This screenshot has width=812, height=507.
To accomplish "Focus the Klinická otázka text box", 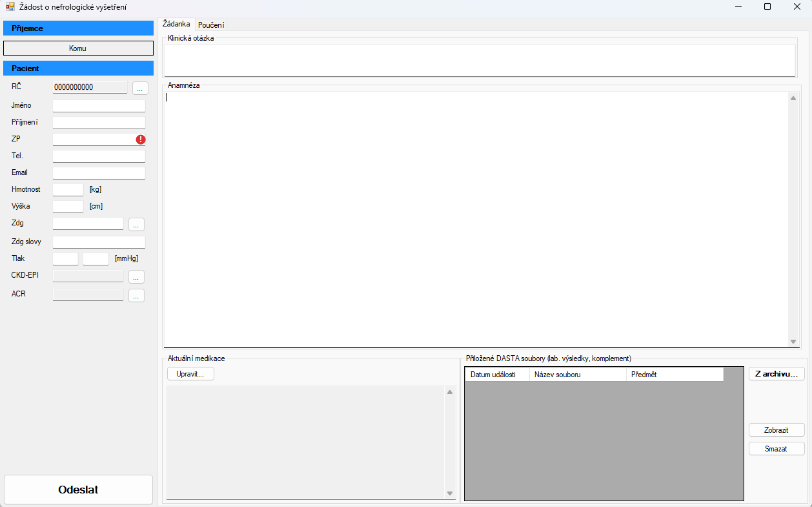I will [x=480, y=60].
